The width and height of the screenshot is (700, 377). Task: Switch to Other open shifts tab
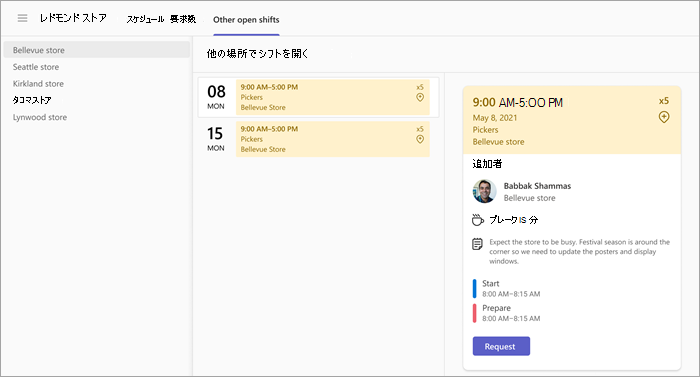246,20
